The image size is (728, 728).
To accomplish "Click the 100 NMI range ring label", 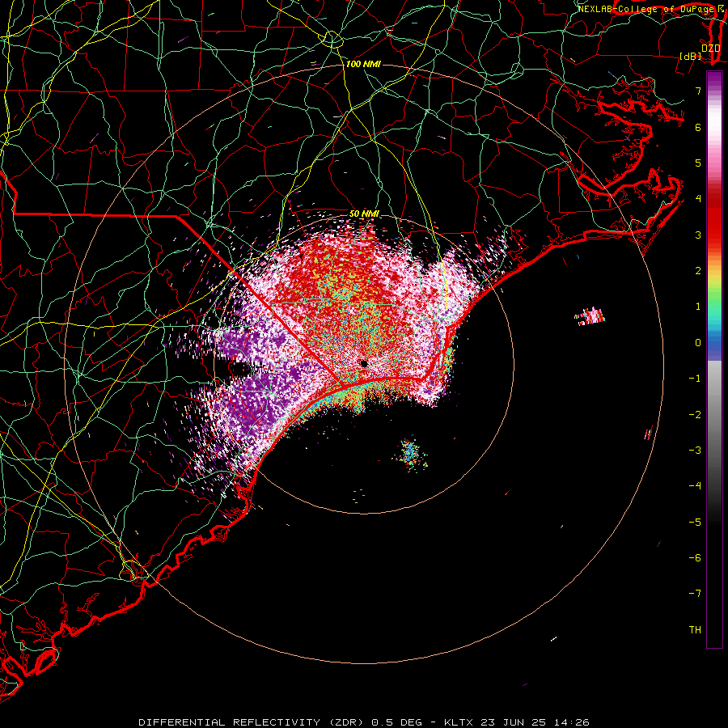I will tap(363, 64).
